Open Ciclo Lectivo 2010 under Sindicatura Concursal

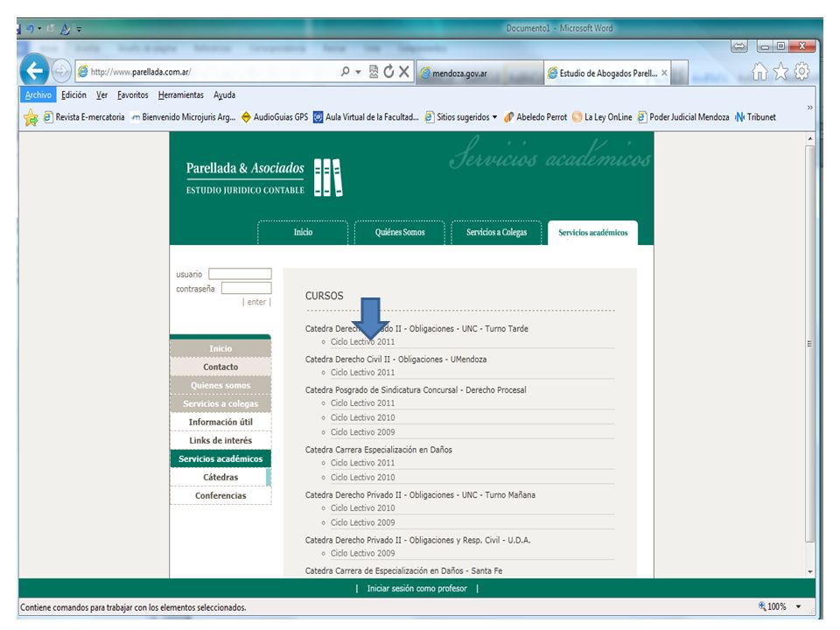(362, 417)
